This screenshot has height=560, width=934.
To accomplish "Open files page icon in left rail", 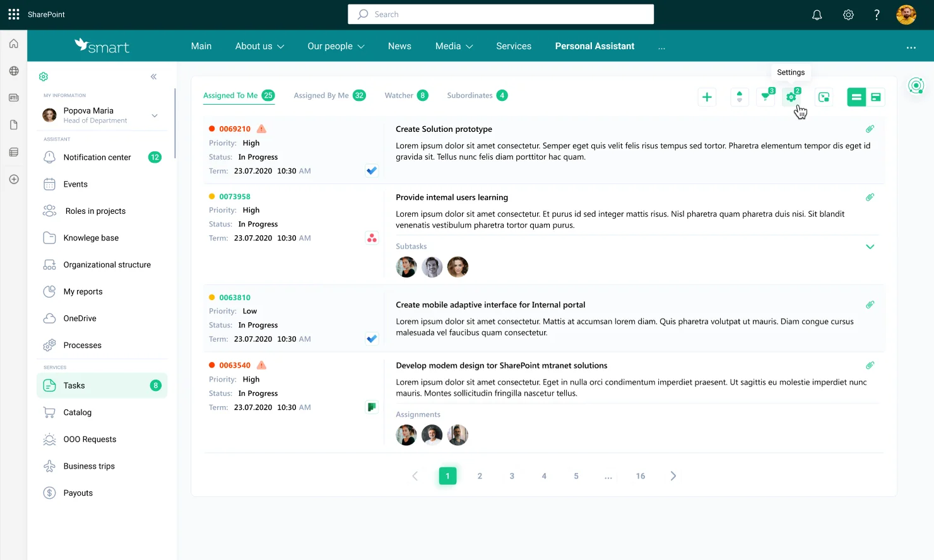I will tap(14, 125).
